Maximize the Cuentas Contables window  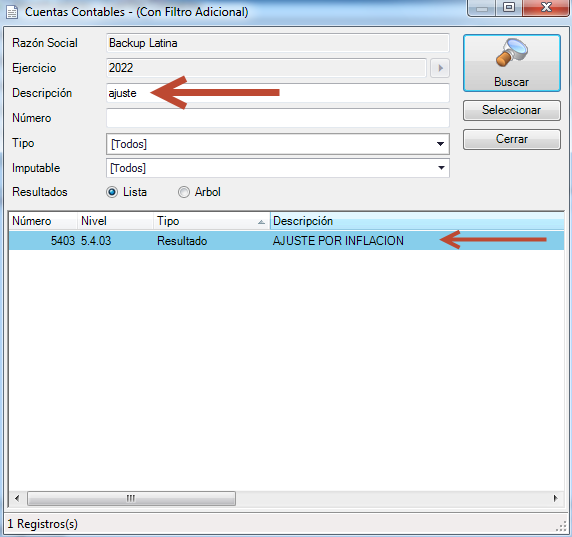click(x=509, y=8)
